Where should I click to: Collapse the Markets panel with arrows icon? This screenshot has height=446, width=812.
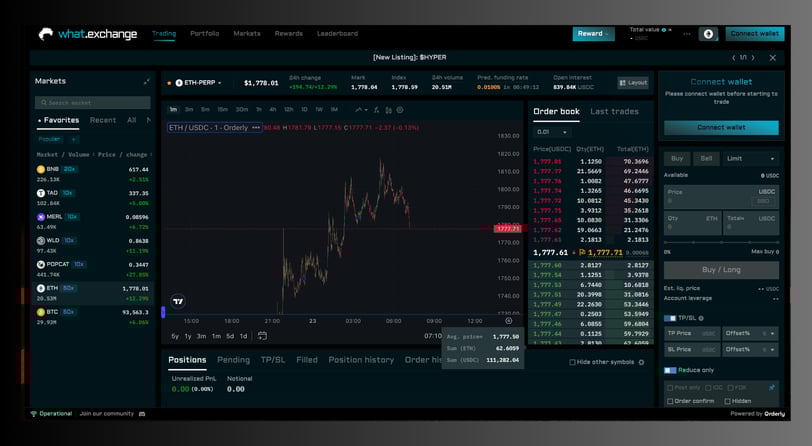click(x=147, y=81)
